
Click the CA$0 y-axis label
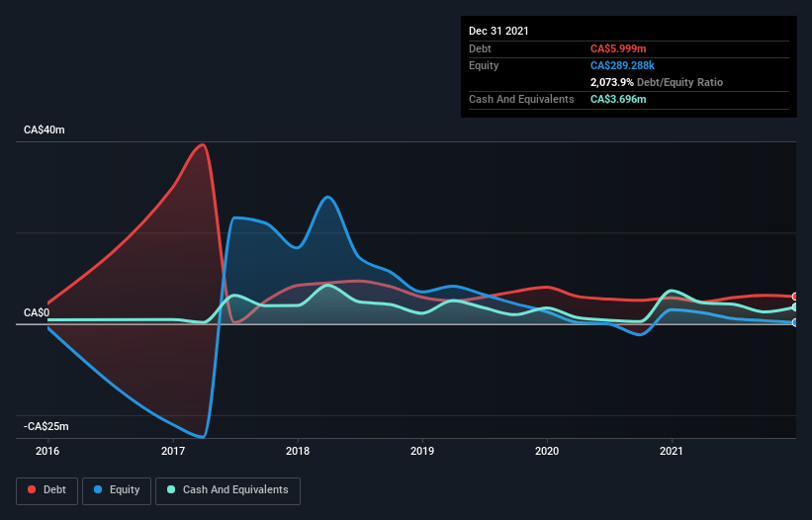coord(37,313)
